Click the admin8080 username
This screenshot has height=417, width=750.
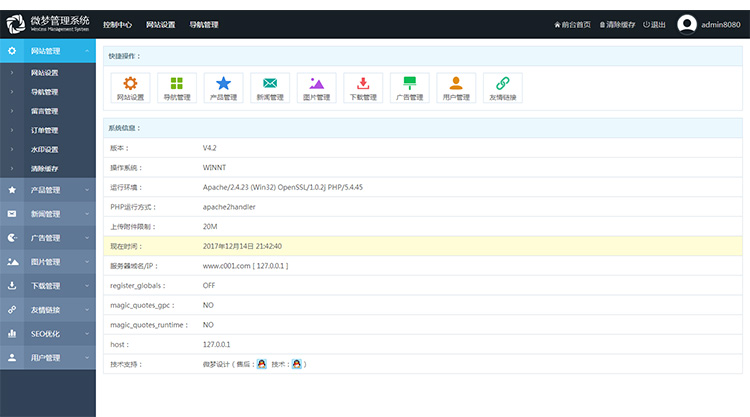coord(721,24)
